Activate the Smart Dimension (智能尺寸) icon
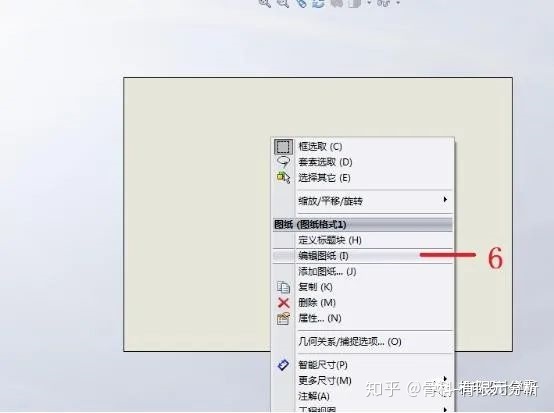 [283, 365]
